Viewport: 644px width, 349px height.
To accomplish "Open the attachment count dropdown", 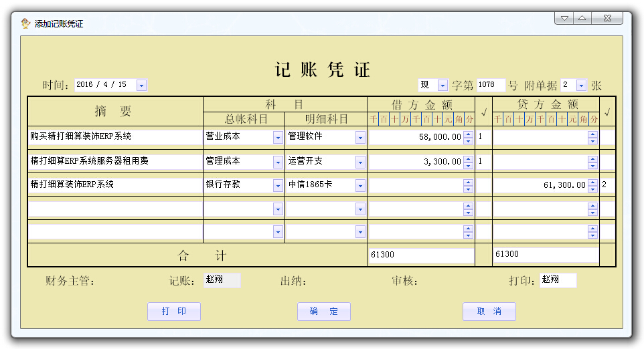I will pos(580,86).
